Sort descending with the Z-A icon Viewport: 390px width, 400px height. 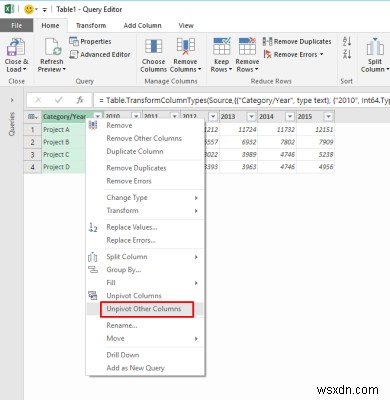point(347,54)
